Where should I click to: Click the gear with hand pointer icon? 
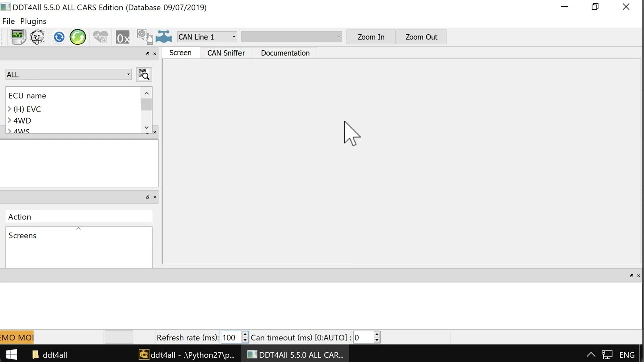click(144, 36)
